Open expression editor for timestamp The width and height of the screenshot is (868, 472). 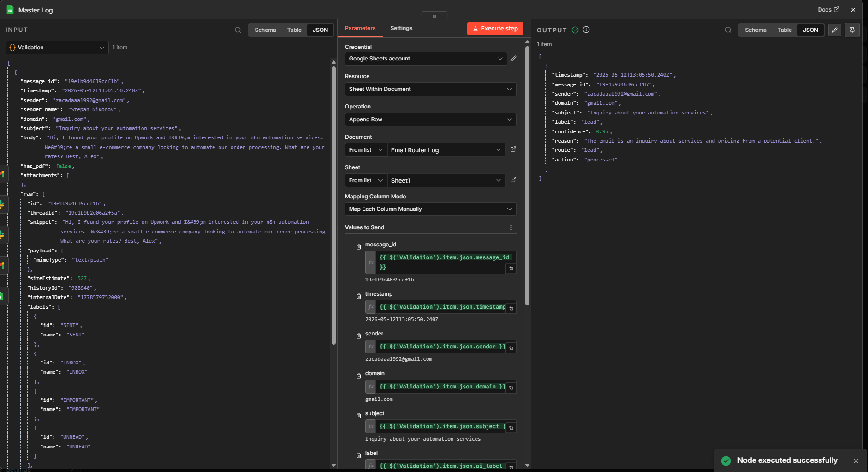pyautogui.click(x=511, y=308)
